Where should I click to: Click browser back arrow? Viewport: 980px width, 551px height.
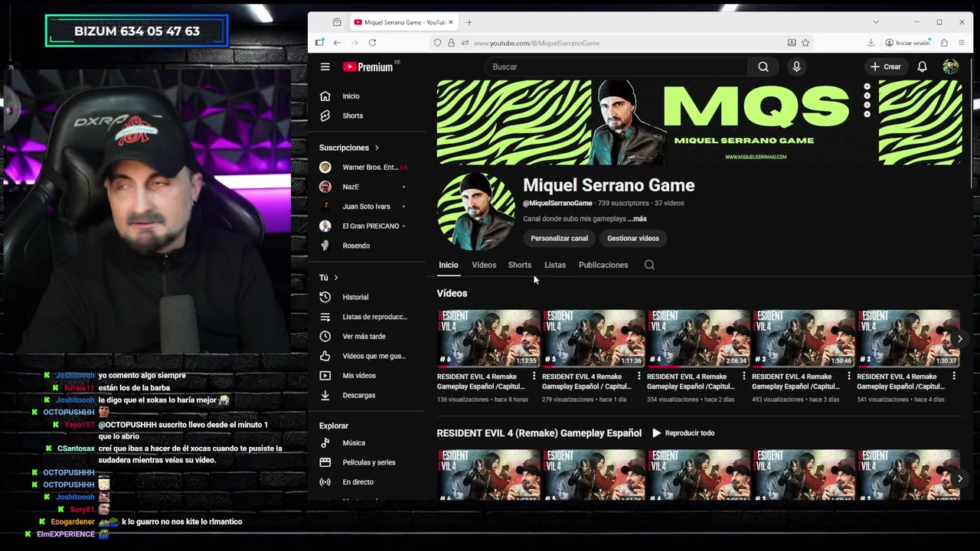[337, 43]
